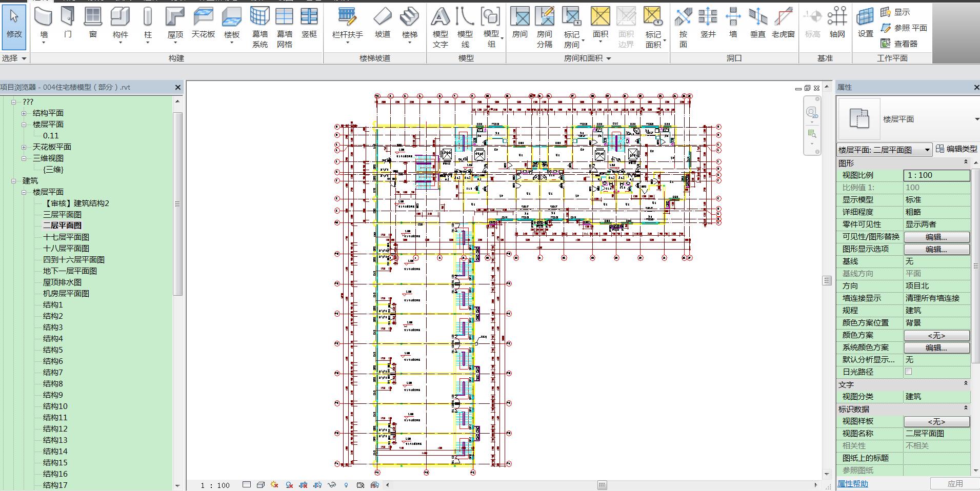Click 编辑 button for 可见性/图形替换
The width and height of the screenshot is (980, 491).
tap(936, 237)
